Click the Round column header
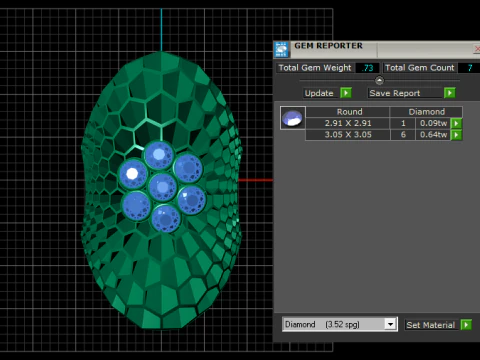The height and width of the screenshot is (360, 480). 349,112
